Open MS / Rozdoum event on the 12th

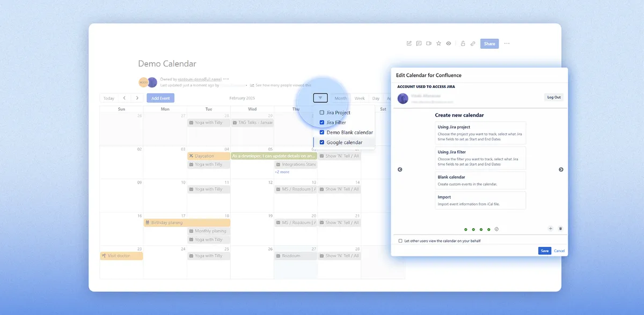point(296,189)
